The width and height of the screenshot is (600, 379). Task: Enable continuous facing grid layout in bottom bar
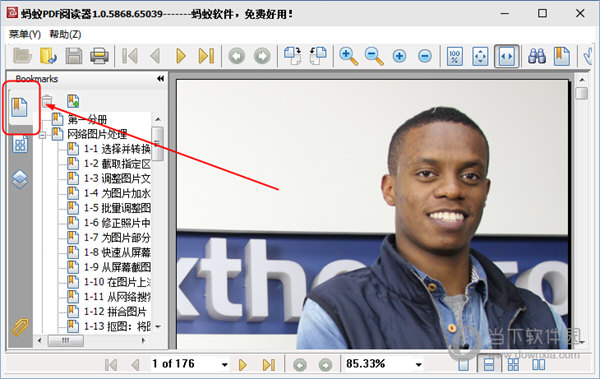click(x=513, y=364)
